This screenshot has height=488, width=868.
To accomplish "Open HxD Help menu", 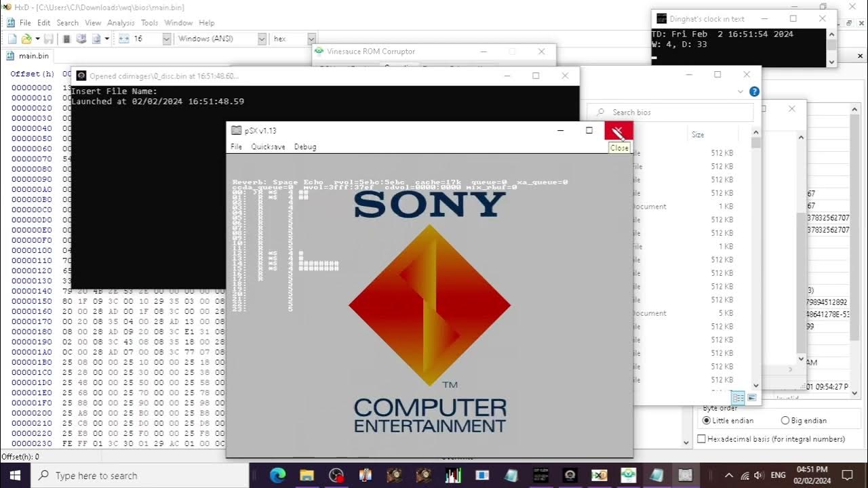I will click(x=206, y=22).
